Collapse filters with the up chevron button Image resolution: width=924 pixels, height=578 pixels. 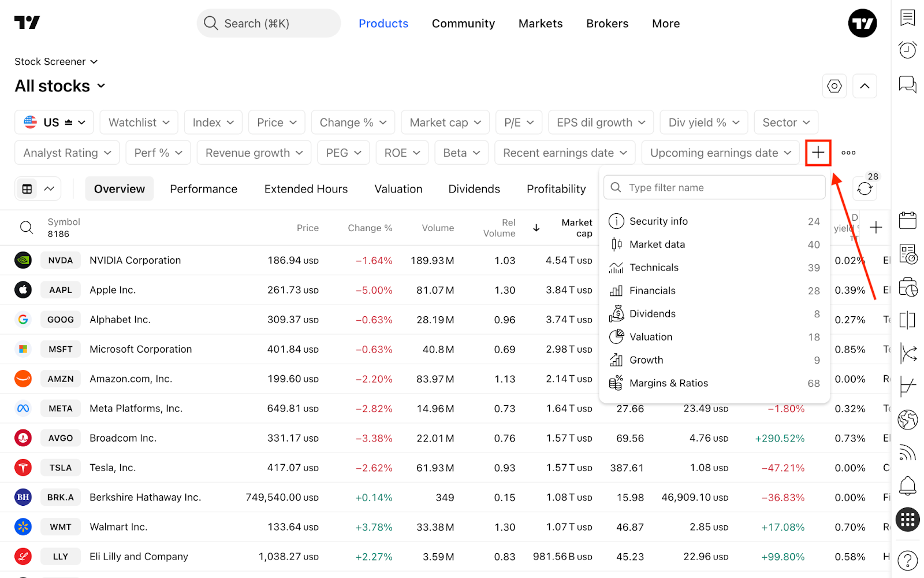[x=865, y=86]
